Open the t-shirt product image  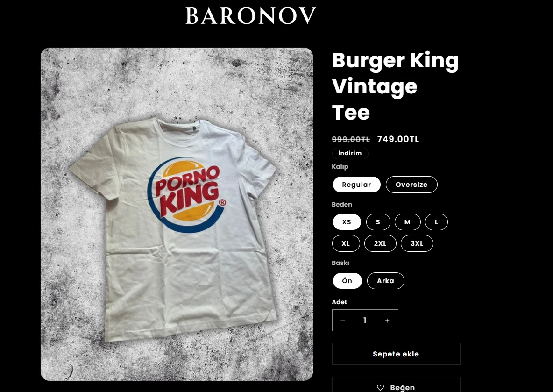point(177,214)
